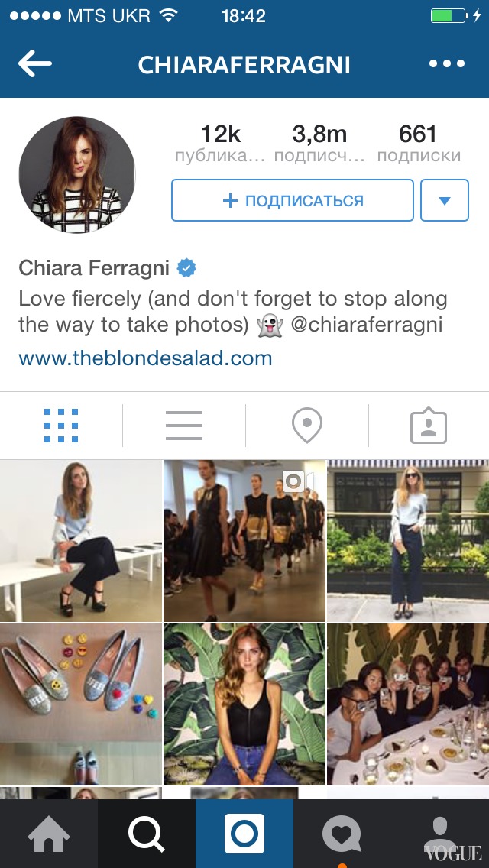Open the glitter shoes with emojis post
This screenshot has height=868, width=489.
[x=81, y=704]
